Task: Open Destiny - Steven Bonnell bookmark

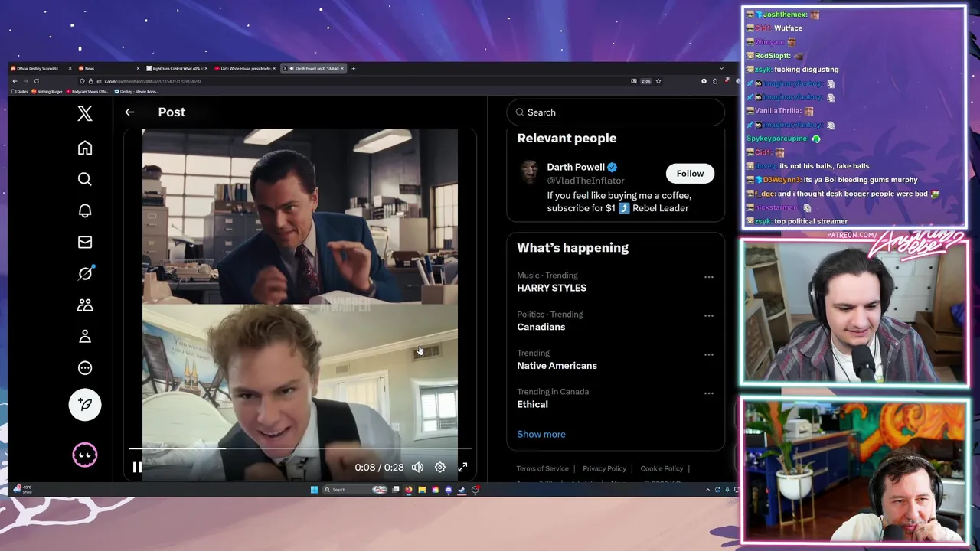Action: pyautogui.click(x=136, y=91)
